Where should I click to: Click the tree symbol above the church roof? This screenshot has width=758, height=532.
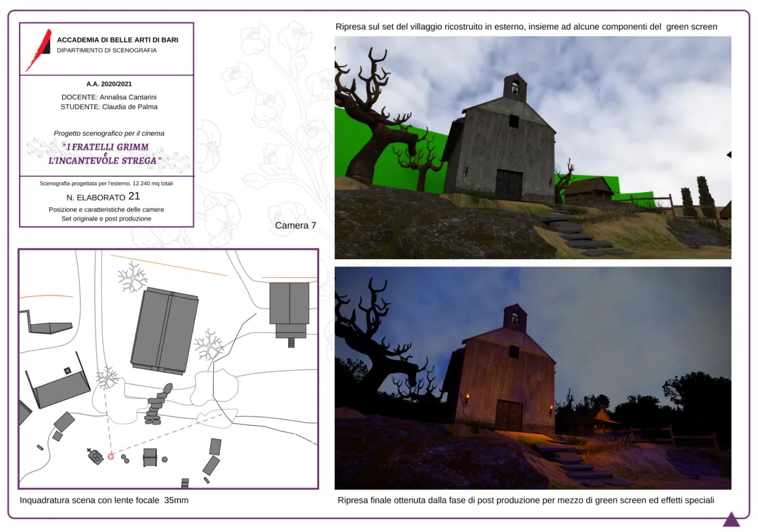pos(132,277)
